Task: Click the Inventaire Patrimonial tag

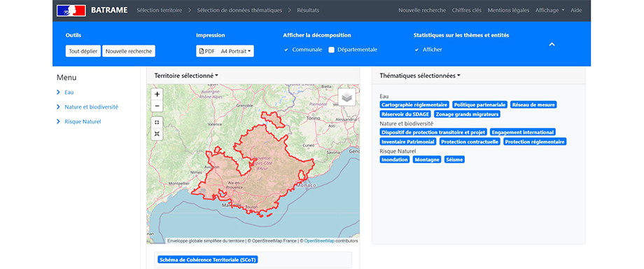Action: coord(408,142)
